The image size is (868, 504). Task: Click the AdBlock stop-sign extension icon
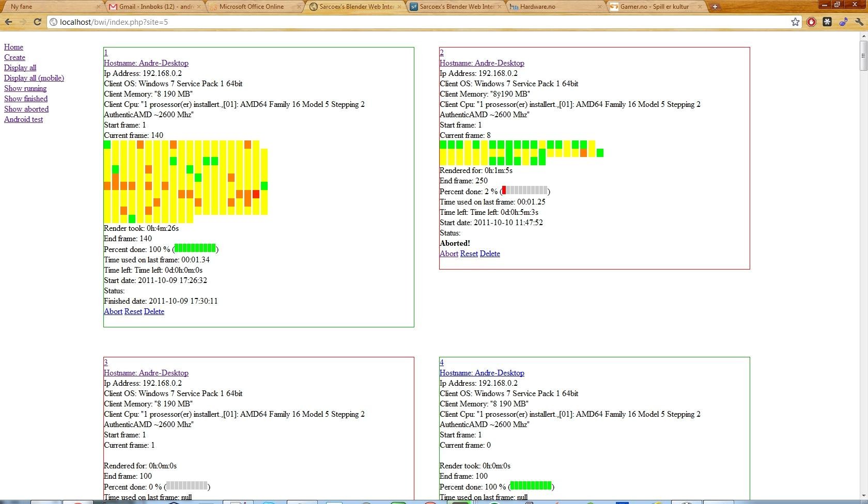point(811,22)
